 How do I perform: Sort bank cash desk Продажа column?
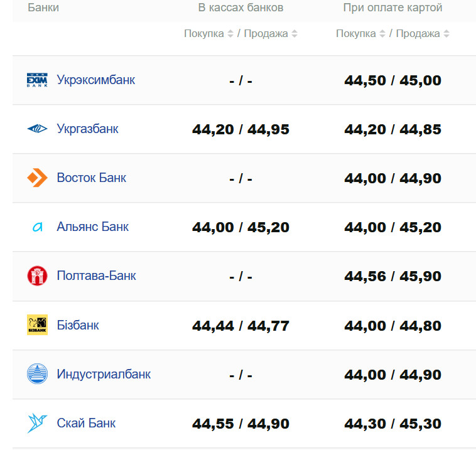point(295,34)
